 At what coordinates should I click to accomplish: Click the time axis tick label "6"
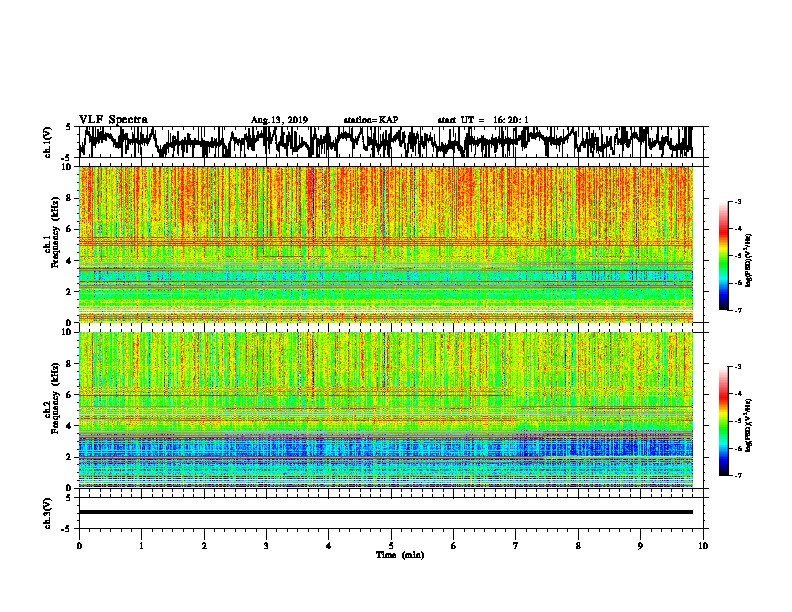tap(454, 546)
